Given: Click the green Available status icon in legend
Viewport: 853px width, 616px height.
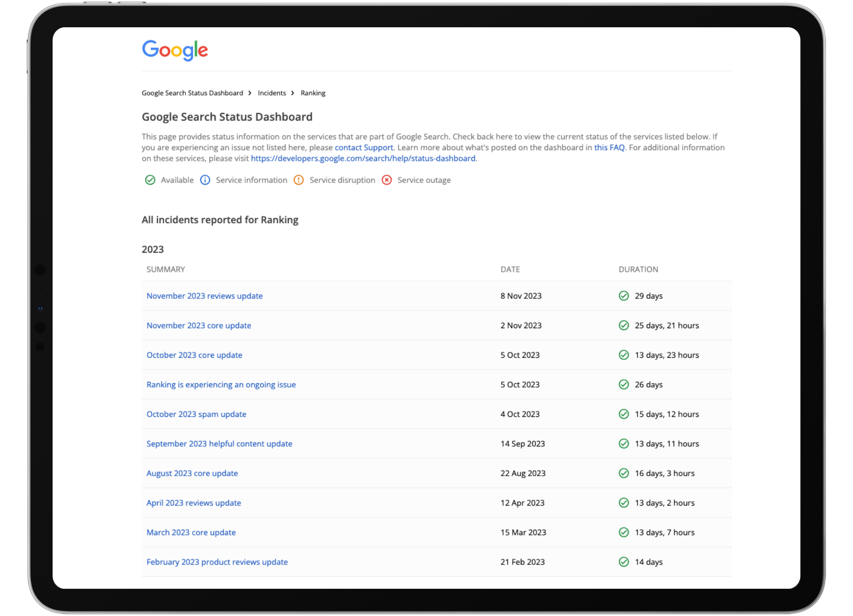Looking at the screenshot, I should [150, 180].
